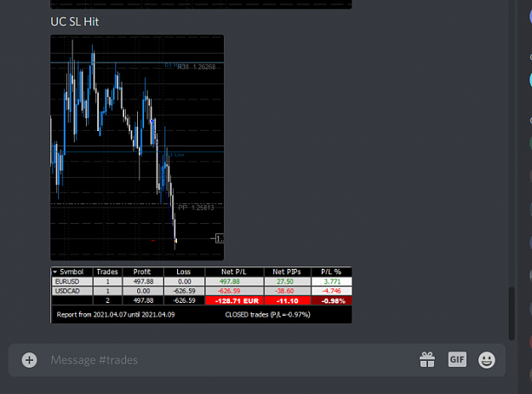Open the trade report table image
The height and width of the screenshot is (394, 532).
201,295
